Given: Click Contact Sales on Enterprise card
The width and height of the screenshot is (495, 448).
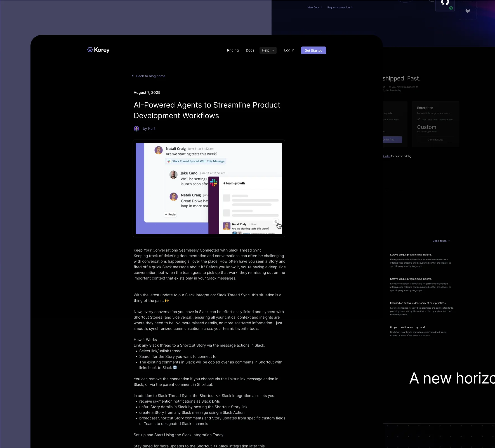Looking at the screenshot, I should point(435,140).
